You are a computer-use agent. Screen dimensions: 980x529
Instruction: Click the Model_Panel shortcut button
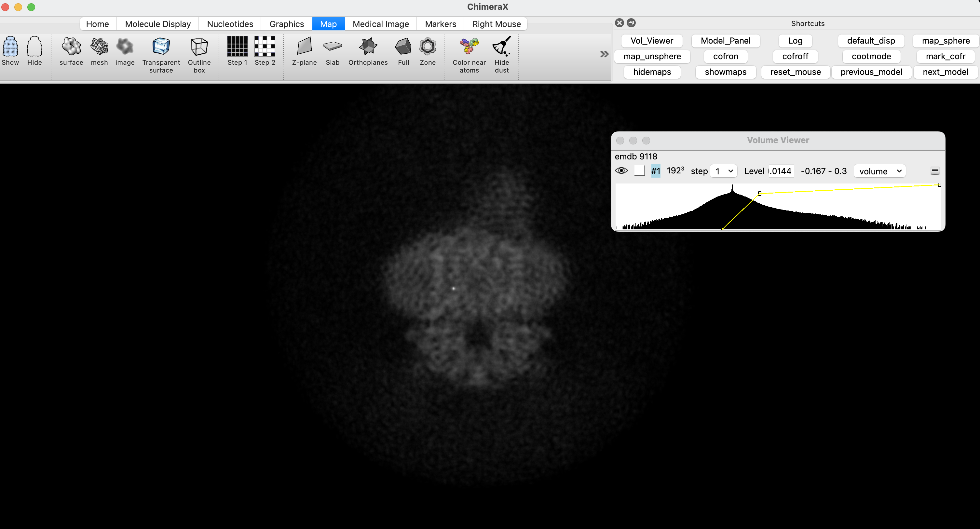pyautogui.click(x=725, y=41)
